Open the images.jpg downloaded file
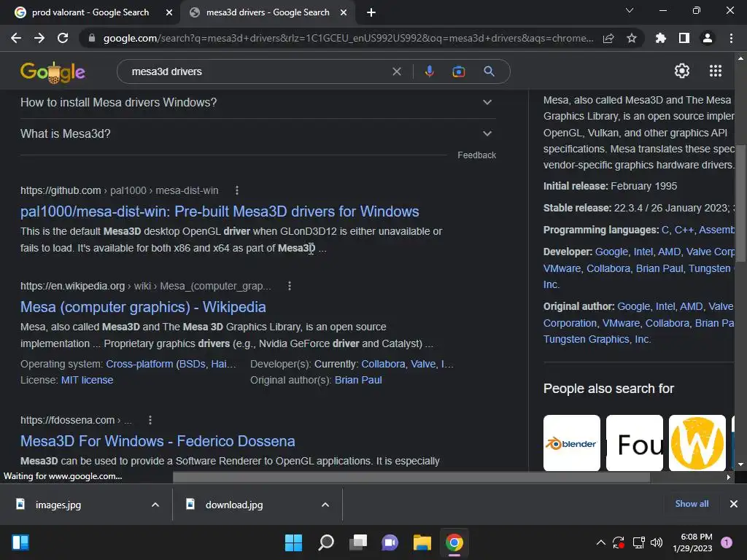Image resolution: width=747 pixels, height=560 pixels. [x=58, y=505]
